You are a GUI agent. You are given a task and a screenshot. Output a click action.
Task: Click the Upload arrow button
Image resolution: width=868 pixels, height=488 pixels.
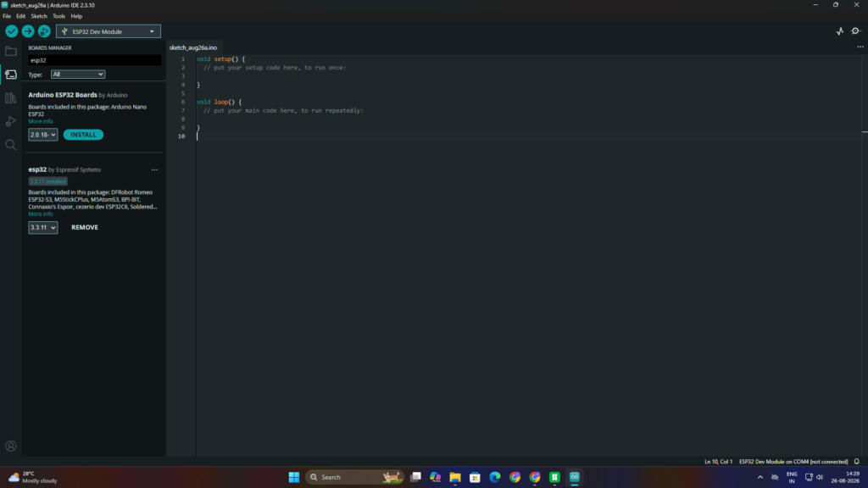(28, 31)
